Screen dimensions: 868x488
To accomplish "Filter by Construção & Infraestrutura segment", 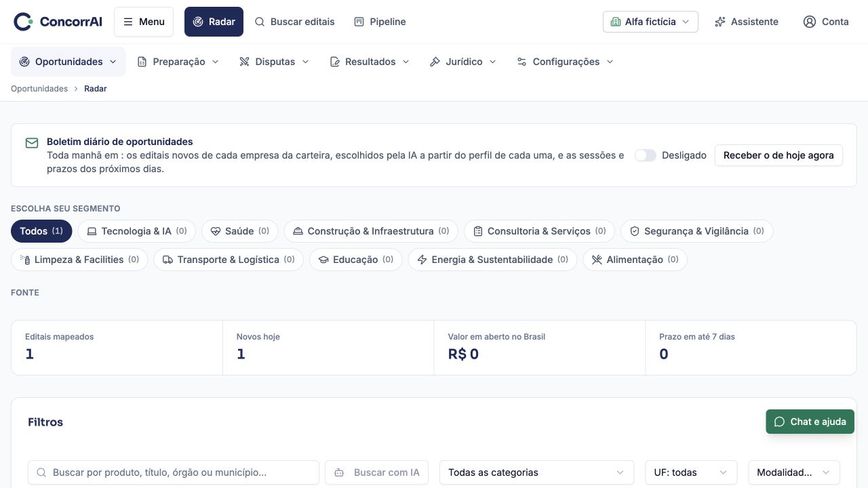I will [x=371, y=231].
